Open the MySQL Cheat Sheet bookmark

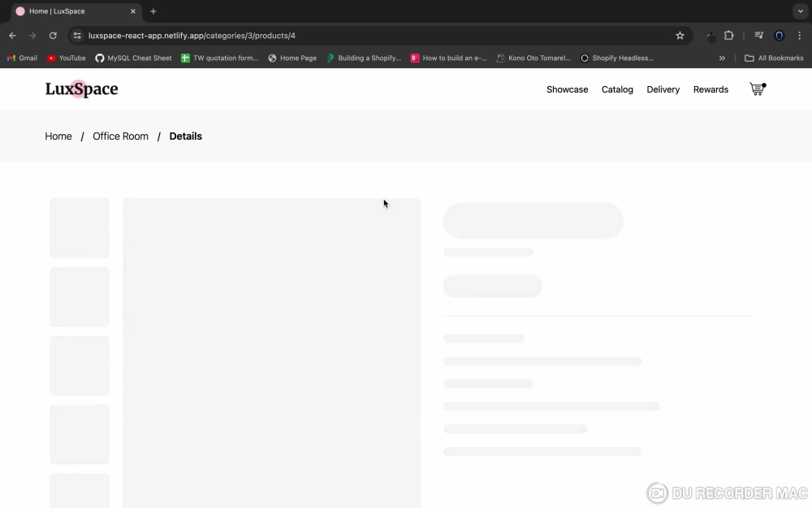(134, 58)
